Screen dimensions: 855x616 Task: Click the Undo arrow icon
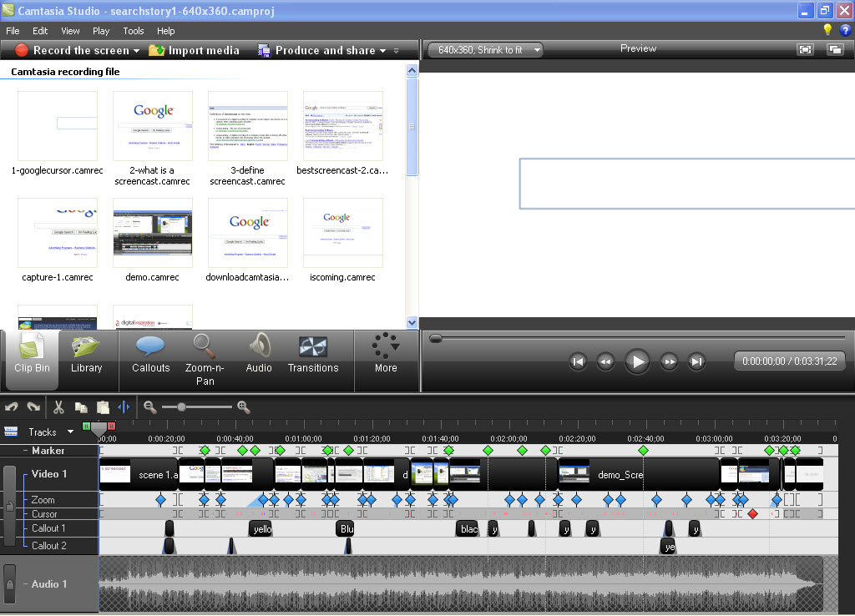point(12,406)
